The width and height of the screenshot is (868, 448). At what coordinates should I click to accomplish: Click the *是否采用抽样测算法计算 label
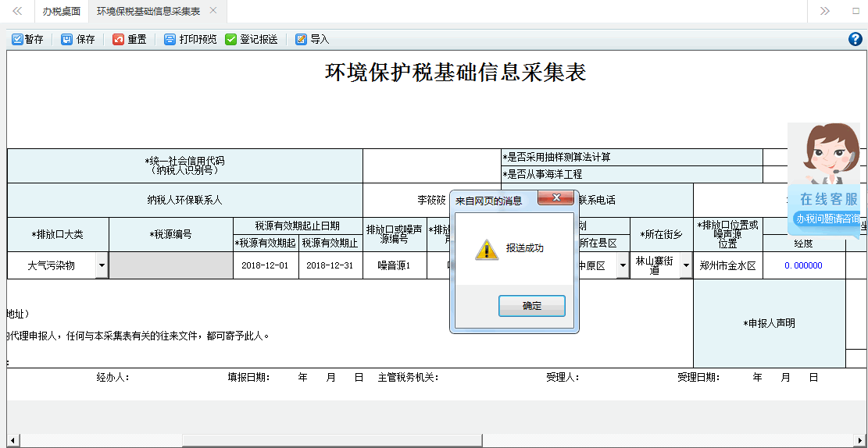pyautogui.click(x=556, y=157)
